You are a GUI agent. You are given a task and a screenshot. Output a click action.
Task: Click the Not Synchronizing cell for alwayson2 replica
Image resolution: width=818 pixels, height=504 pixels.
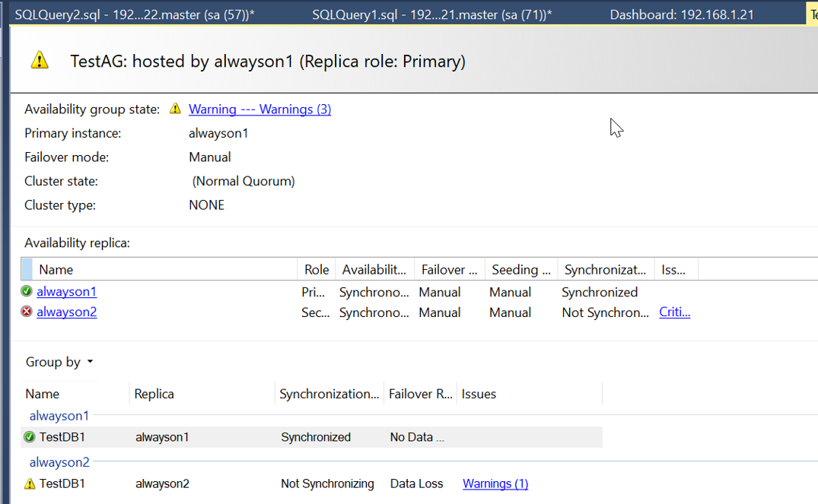605,312
